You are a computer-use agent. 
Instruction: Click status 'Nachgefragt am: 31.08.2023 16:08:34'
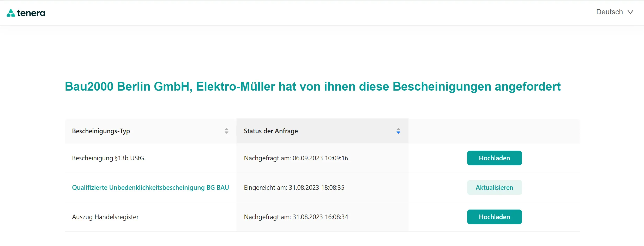coord(296,217)
